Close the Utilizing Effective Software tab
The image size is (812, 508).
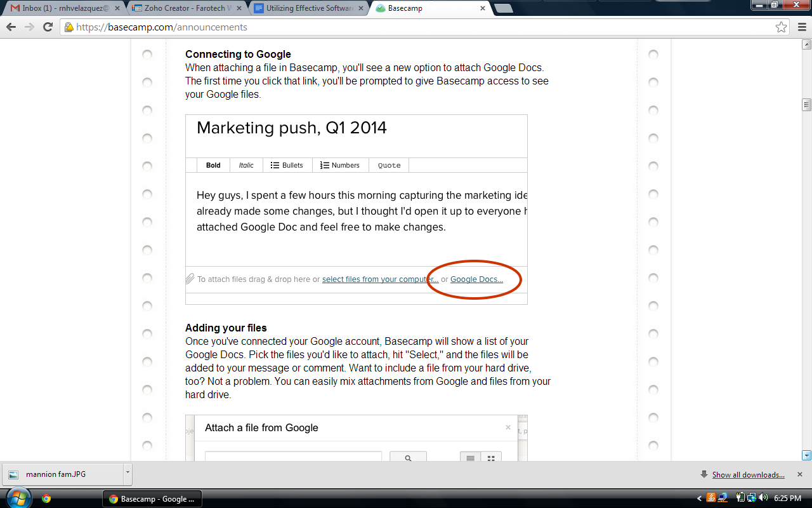click(x=361, y=9)
